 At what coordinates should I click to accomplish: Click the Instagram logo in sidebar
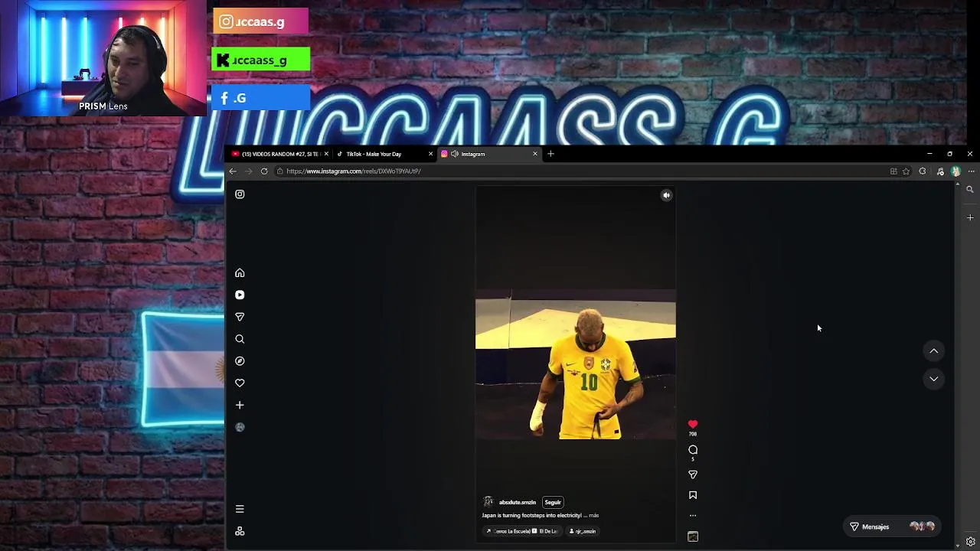240,194
